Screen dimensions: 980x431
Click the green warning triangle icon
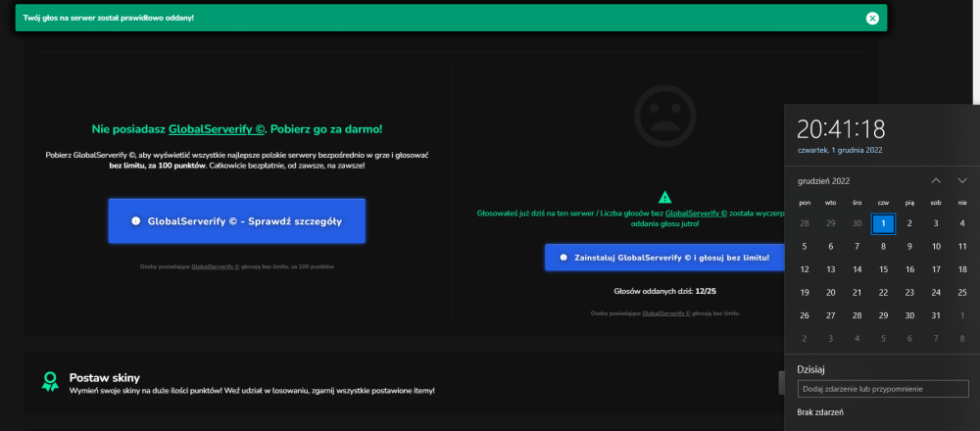coord(665,198)
